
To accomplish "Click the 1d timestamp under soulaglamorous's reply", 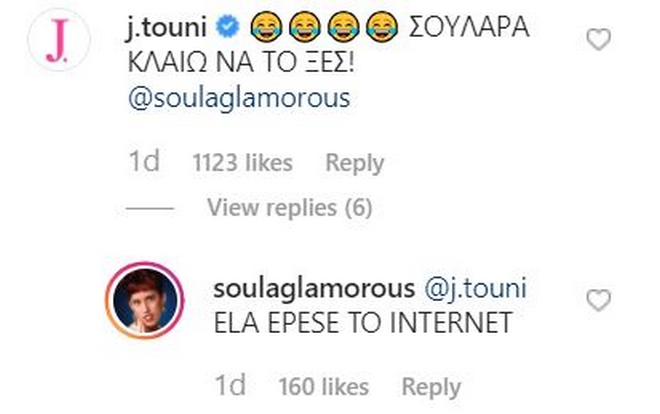I will click(x=229, y=386).
